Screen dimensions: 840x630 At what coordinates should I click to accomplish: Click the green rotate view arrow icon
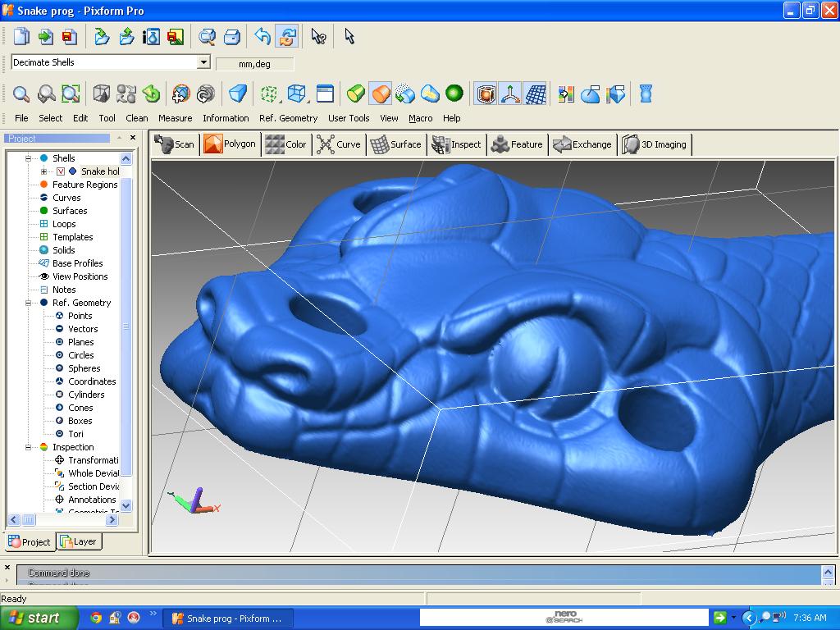tap(152, 94)
